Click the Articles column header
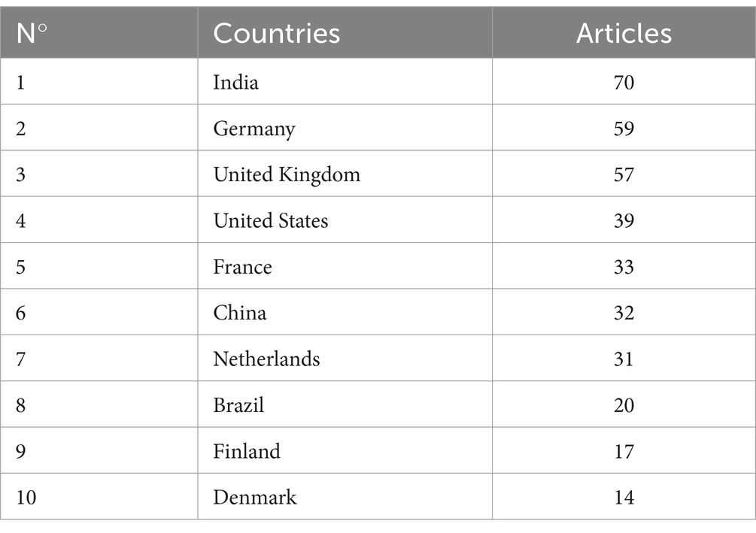Image resolution: width=756 pixels, height=533 pixels. (x=624, y=33)
